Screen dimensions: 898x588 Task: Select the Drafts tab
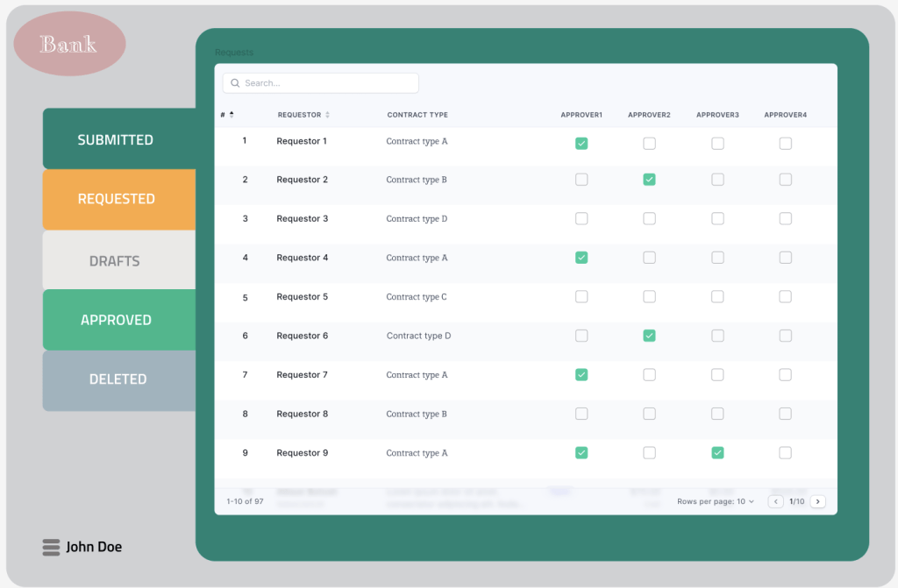tap(115, 261)
